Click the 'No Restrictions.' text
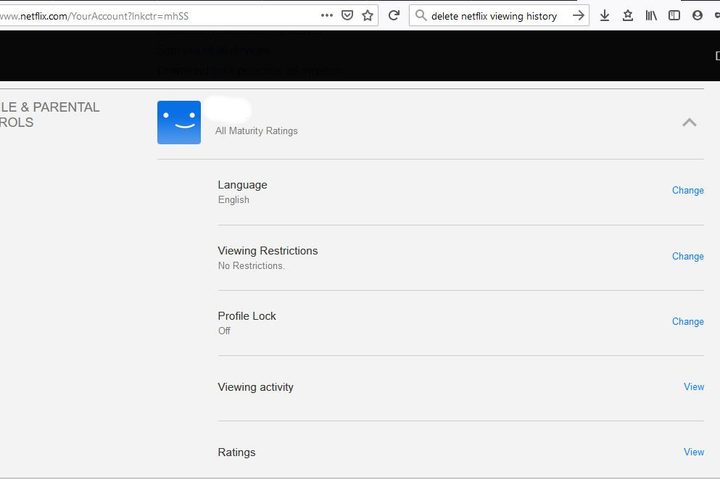720x480 pixels. (251, 266)
